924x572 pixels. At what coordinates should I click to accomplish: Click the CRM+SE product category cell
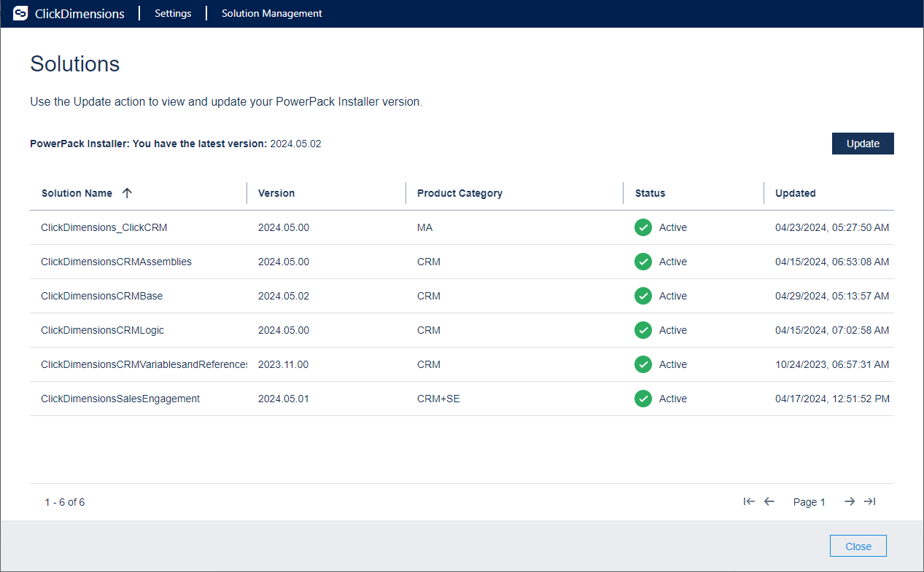tap(438, 399)
